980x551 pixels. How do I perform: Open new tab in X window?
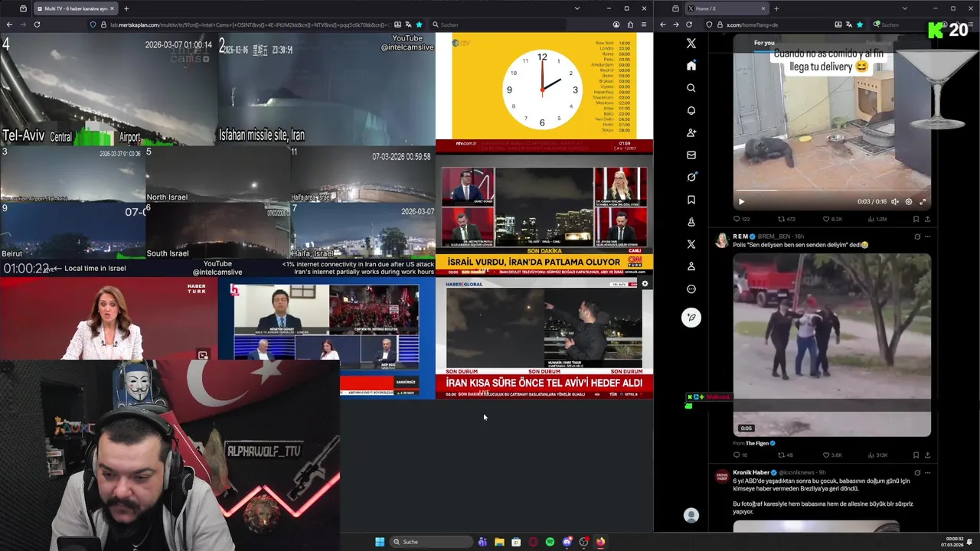tap(776, 8)
